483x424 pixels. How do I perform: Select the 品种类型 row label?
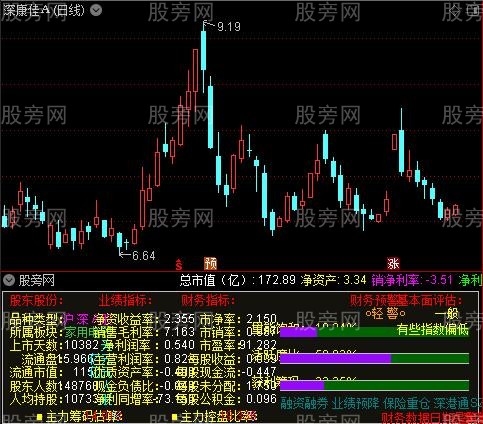tap(36, 320)
